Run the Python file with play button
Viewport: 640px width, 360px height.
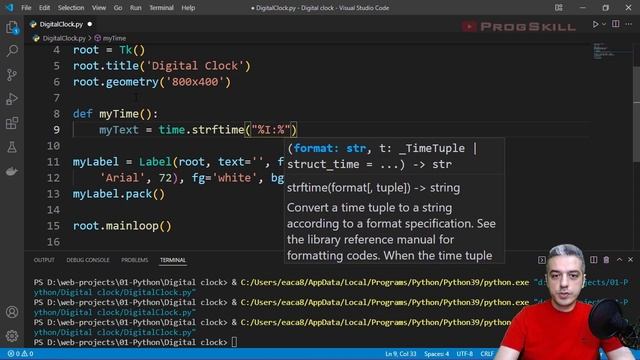[595, 24]
